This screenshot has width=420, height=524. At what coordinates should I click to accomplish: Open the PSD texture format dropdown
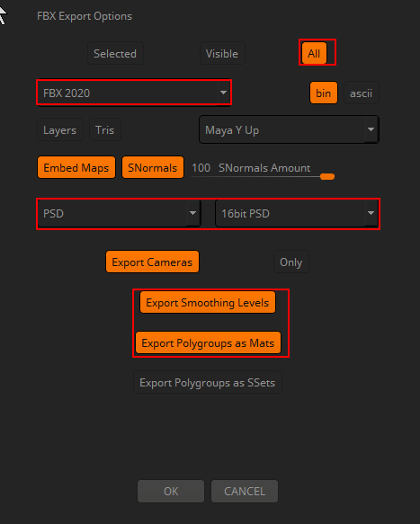(119, 213)
